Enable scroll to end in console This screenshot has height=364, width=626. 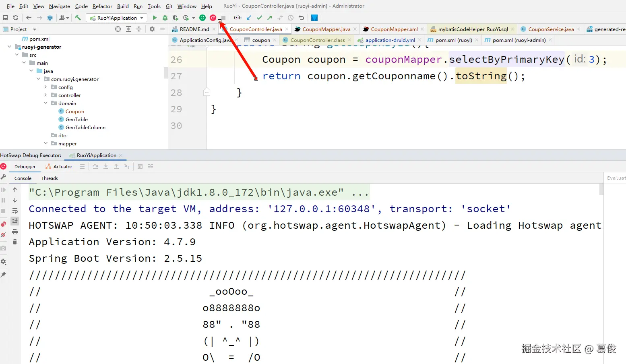[15, 221]
